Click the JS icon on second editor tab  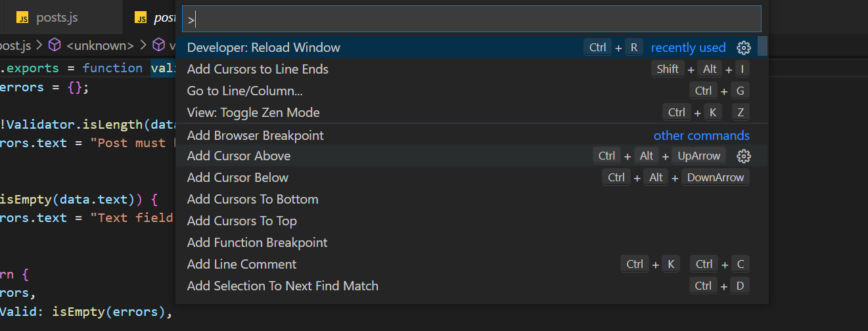tap(141, 18)
